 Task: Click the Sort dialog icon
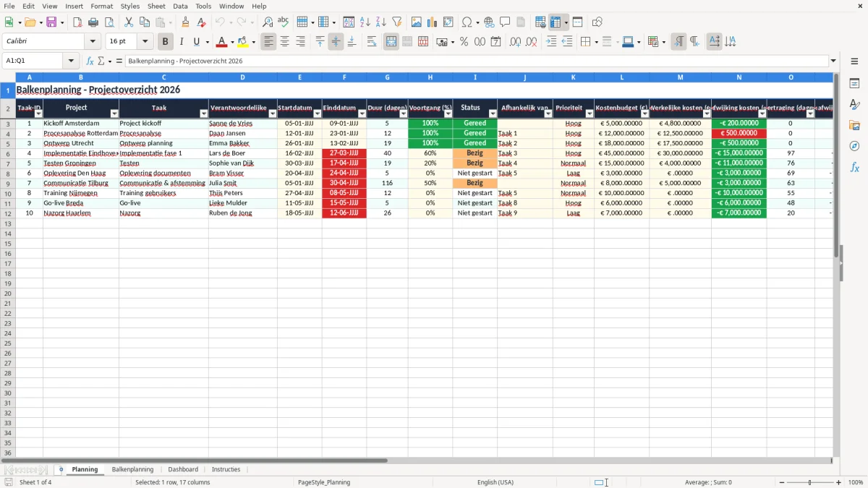click(349, 22)
